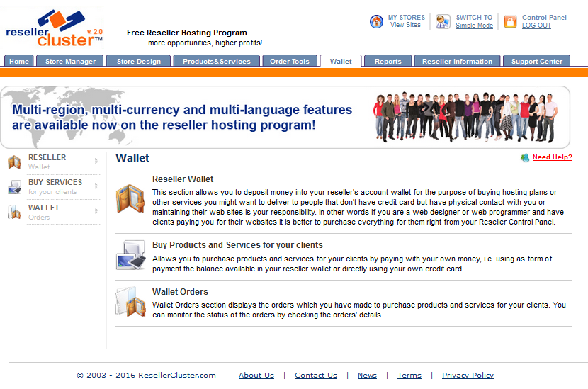Click the LOG OUT link

[x=536, y=26]
